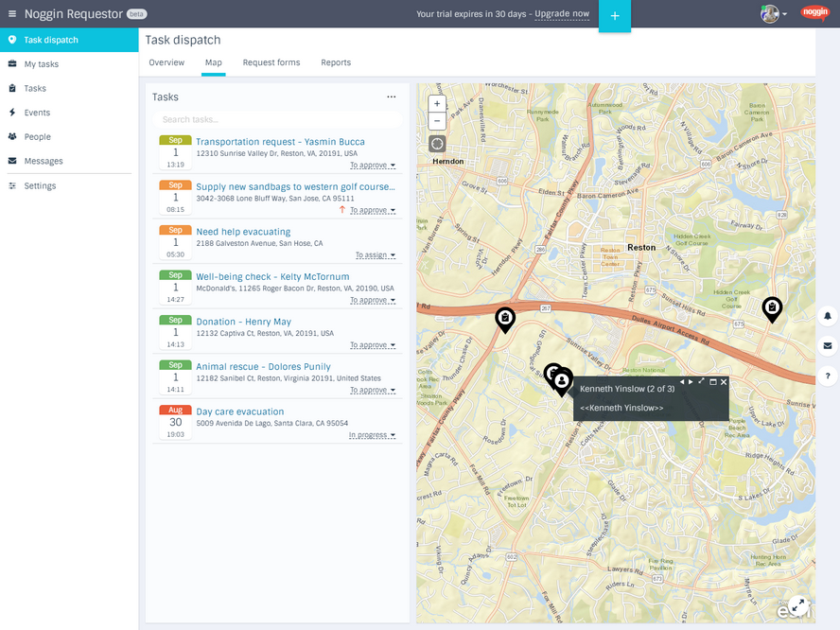The height and width of the screenshot is (630, 840).
Task: Zoom out on the map
Action: click(437, 121)
